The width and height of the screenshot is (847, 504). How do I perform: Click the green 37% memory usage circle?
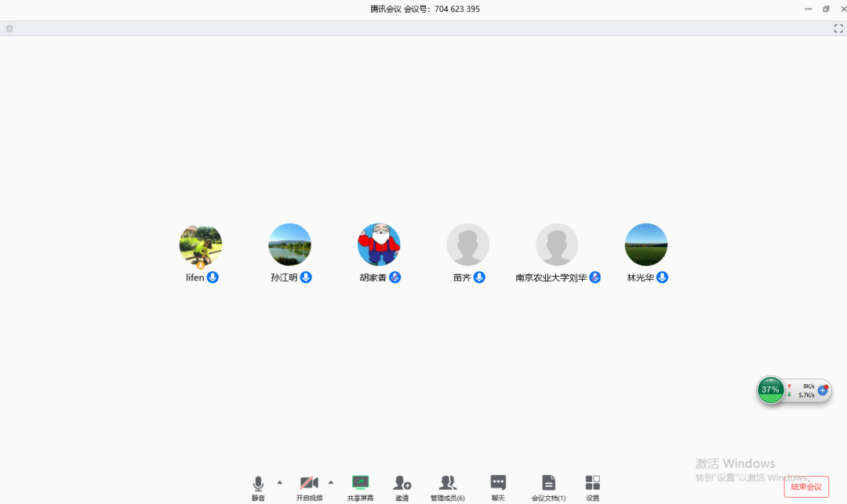tap(771, 390)
